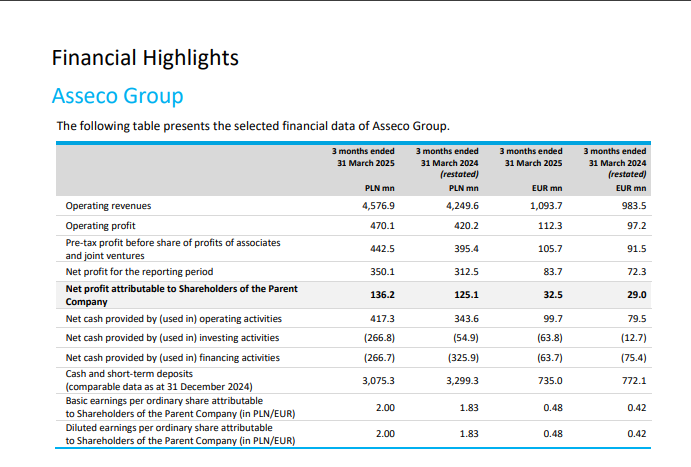
Task: Click financing activities value (75.4)
Action: [634, 358]
